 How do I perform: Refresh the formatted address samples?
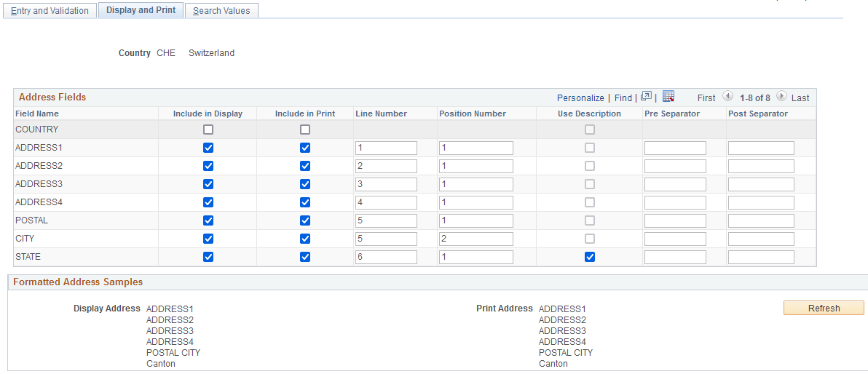824,309
